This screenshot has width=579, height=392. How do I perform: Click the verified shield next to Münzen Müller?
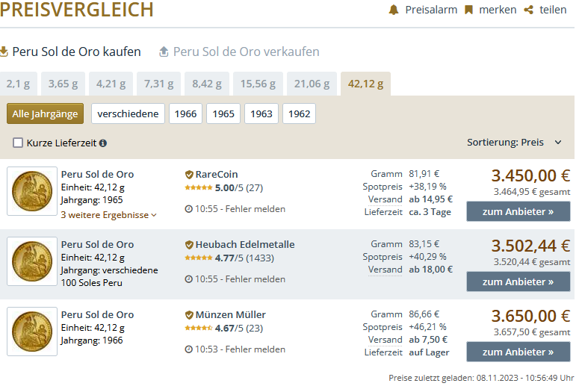pyautogui.click(x=189, y=315)
